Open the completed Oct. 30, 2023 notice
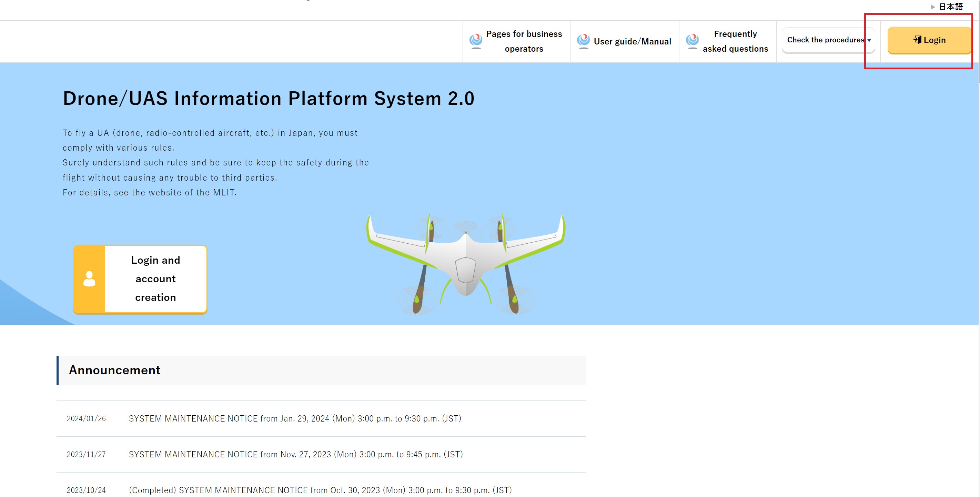This screenshot has width=980, height=497. 320,490
